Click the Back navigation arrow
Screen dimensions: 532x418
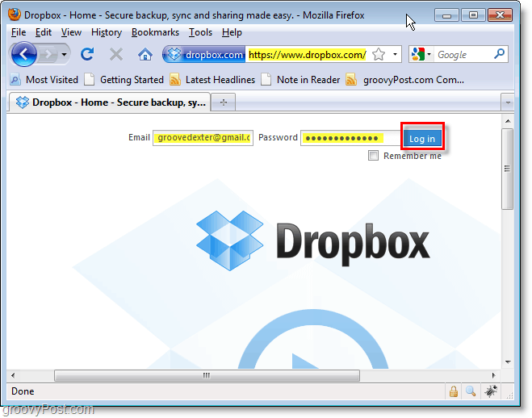23,54
